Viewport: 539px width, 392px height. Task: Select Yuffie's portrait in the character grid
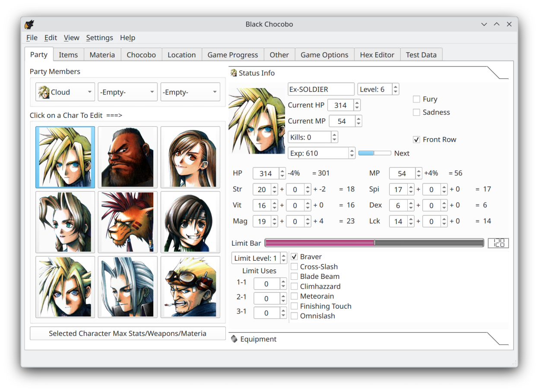[x=190, y=222]
